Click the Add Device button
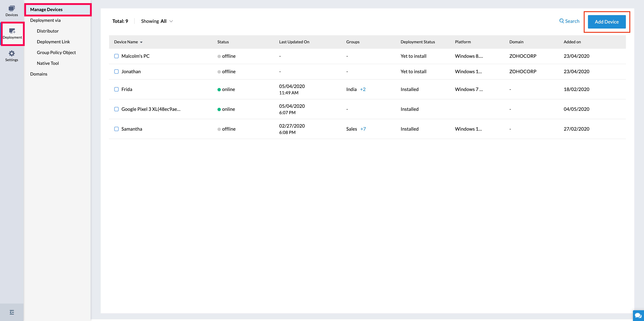Viewport: 644px width, 321px height. (607, 21)
